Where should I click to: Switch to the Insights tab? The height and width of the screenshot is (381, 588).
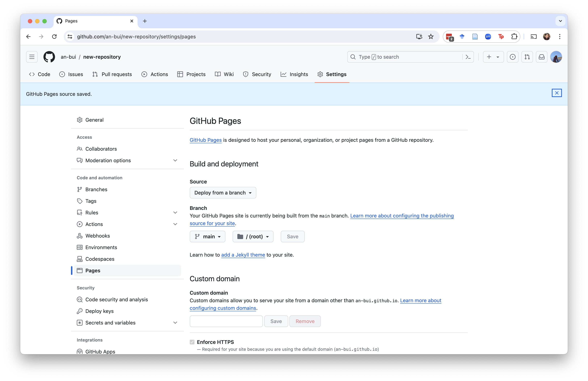pos(294,74)
